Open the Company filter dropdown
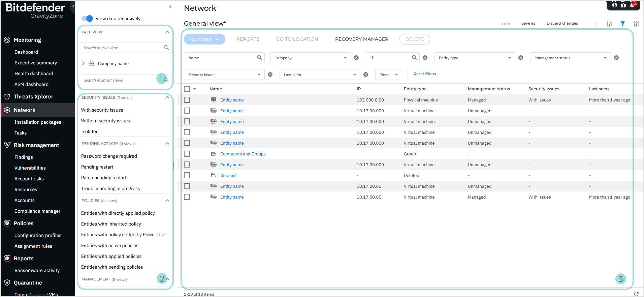 point(310,58)
